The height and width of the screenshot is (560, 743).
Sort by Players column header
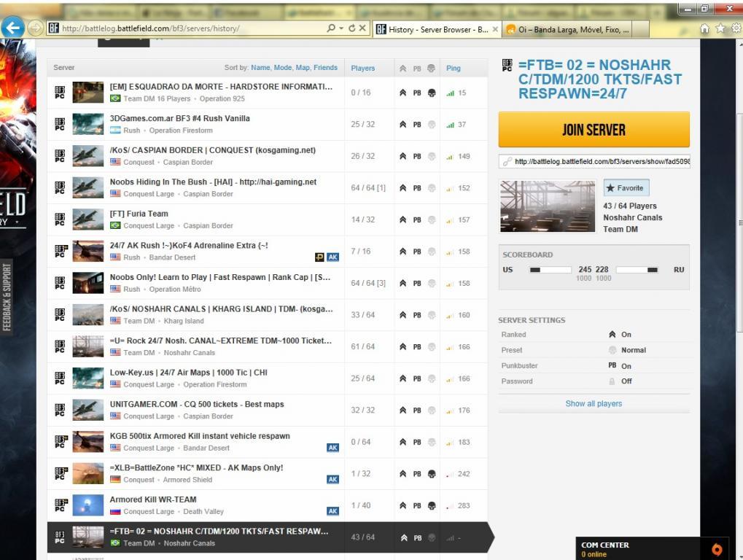363,69
